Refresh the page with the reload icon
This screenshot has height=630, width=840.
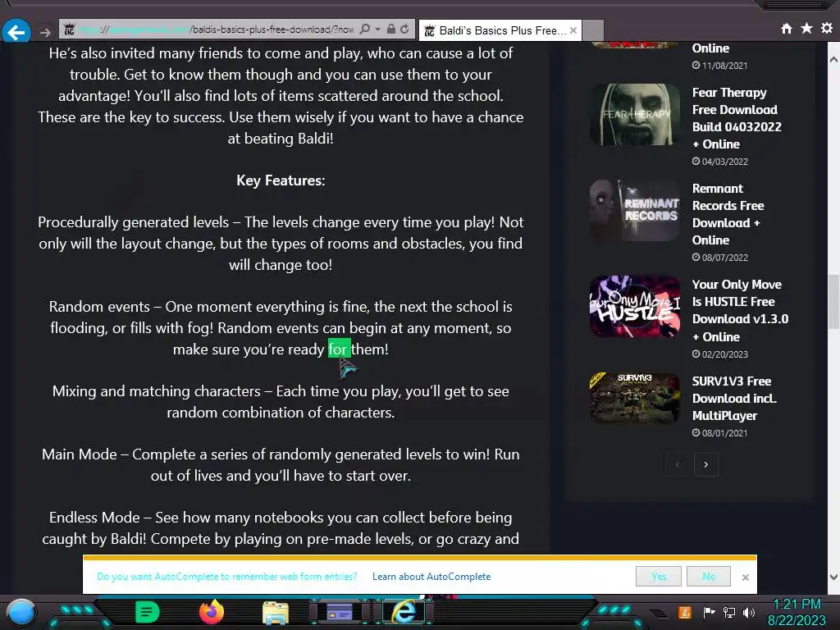click(x=405, y=29)
